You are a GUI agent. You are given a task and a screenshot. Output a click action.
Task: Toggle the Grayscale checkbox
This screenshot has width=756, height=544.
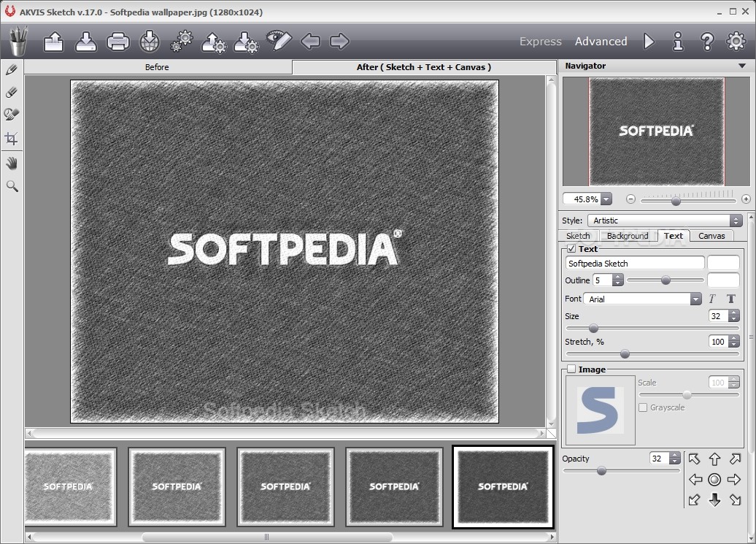point(643,407)
